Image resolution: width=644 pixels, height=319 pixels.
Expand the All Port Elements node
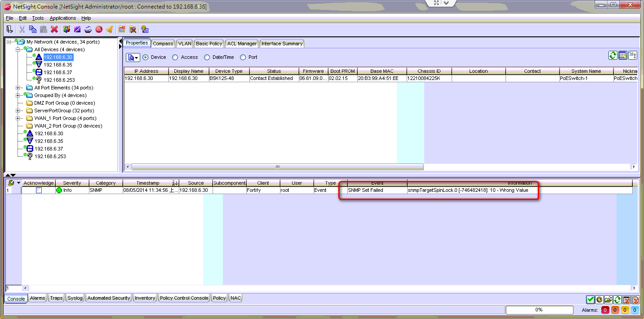pos(18,88)
